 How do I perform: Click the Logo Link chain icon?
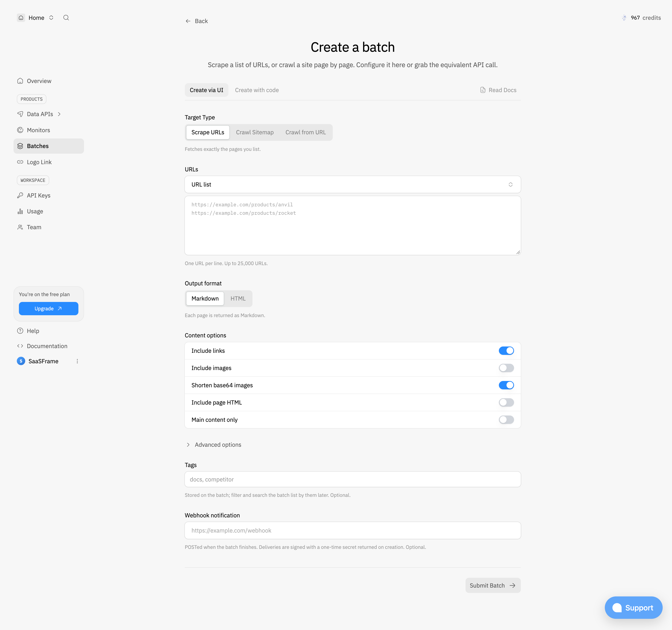pos(20,162)
